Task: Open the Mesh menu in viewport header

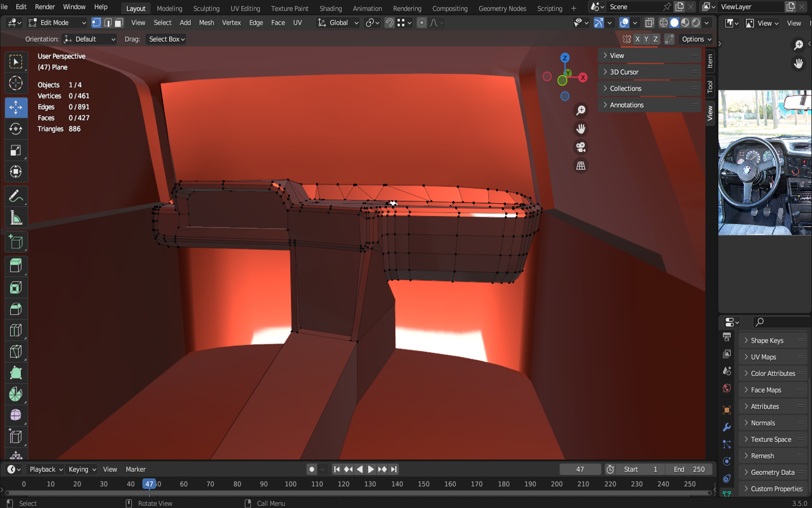Action: point(206,23)
